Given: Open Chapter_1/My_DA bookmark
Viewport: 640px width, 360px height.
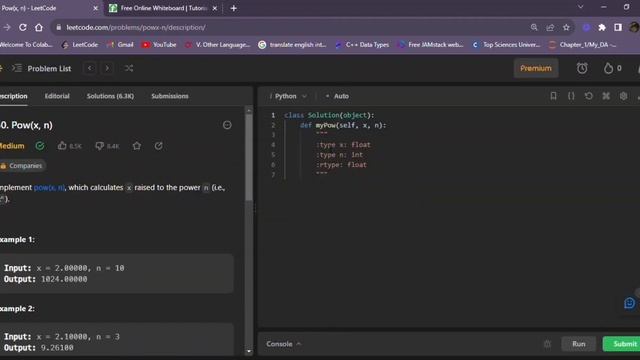Looking at the screenshot, I should point(583,44).
